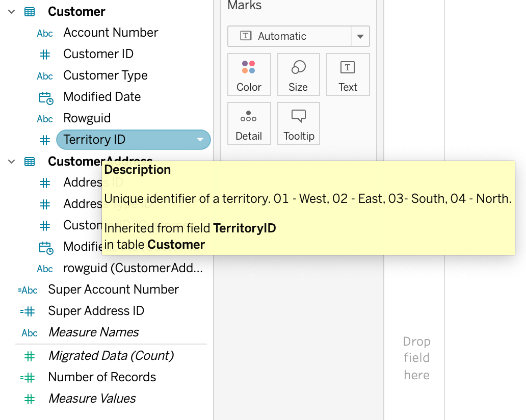This screenshot has height=420, width=526.
Task: Collapse the CustomerAddress table section
Action: 12,162
